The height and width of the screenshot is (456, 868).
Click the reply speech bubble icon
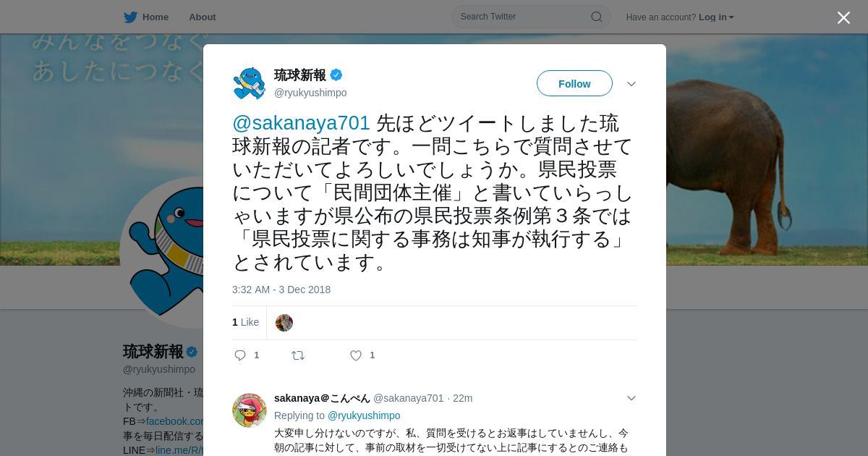tap(240, 355)
